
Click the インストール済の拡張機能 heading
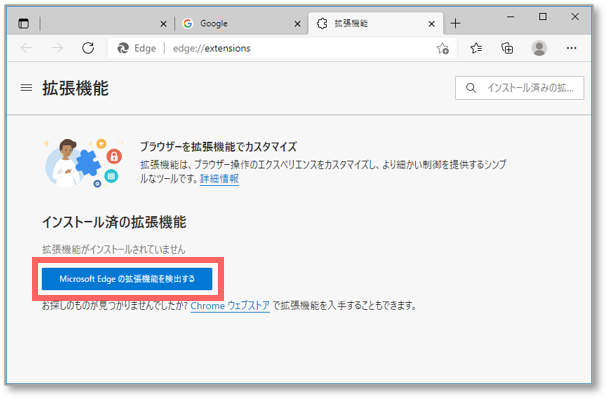(x=114, y=222)
